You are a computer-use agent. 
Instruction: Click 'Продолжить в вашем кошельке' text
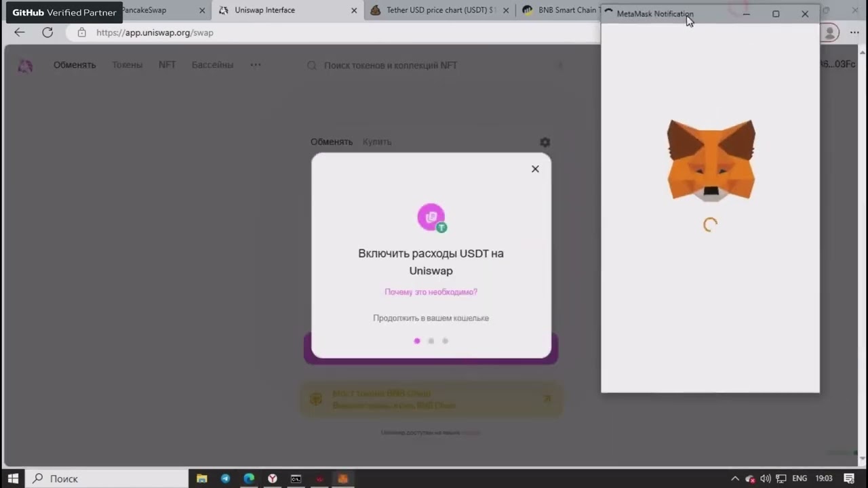431,318
